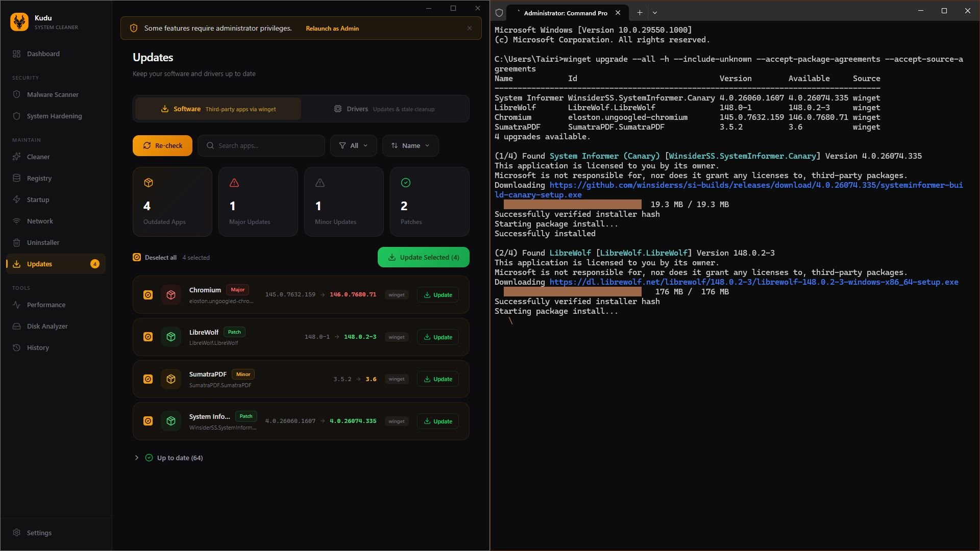The height and width of the screenshot is (551, 980).
Task: Click the Update button for System Informer
Action: point(438,421)
